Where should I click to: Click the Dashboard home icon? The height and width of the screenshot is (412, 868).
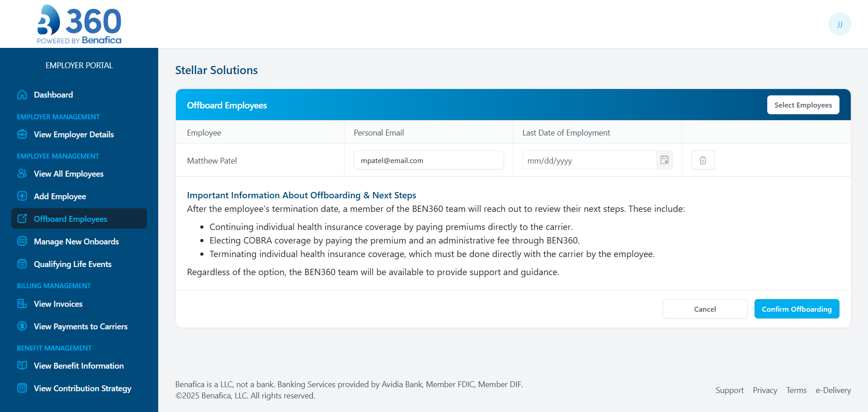[x=22, y=94]
